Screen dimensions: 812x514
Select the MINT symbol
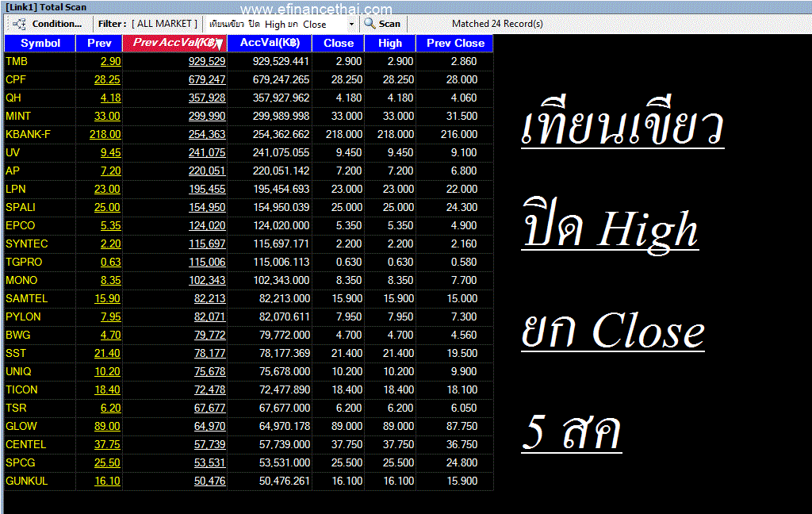(x=18, y=116)
